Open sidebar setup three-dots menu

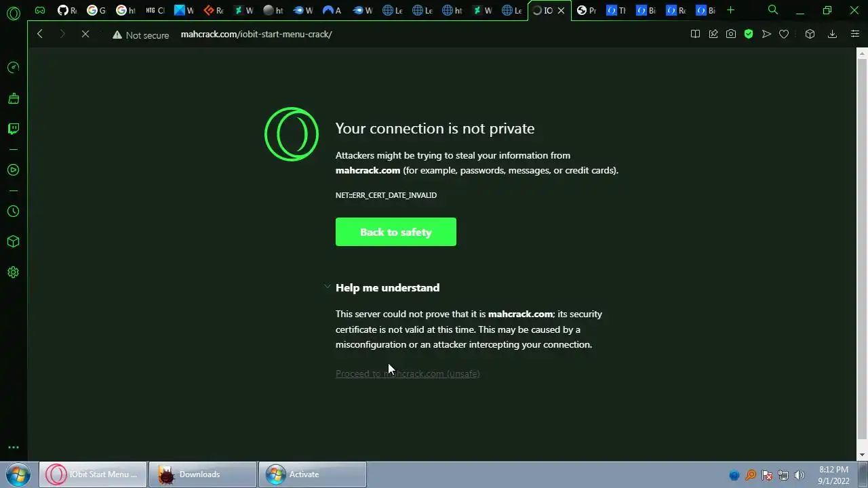[13, 447]
